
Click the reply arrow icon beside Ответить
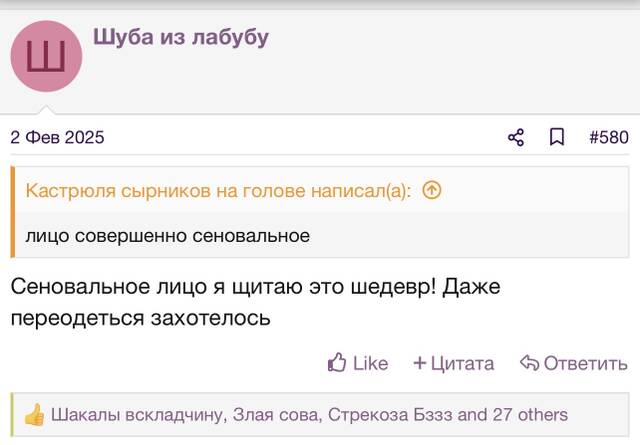pos(529,363)
